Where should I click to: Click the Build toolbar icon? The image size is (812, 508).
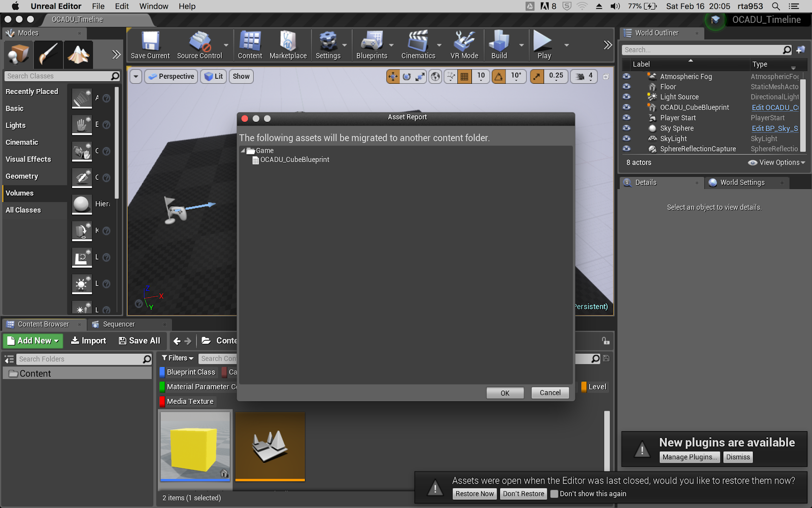pos(499,45)
